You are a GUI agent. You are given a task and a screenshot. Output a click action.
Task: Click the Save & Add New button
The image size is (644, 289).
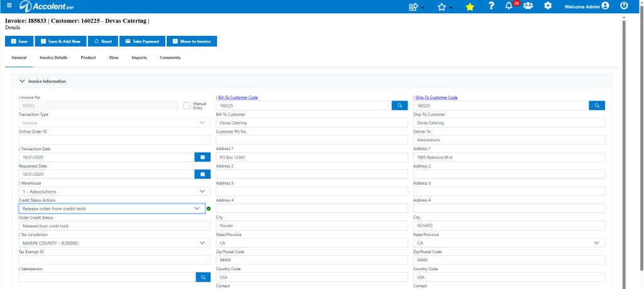coord(61,41)
